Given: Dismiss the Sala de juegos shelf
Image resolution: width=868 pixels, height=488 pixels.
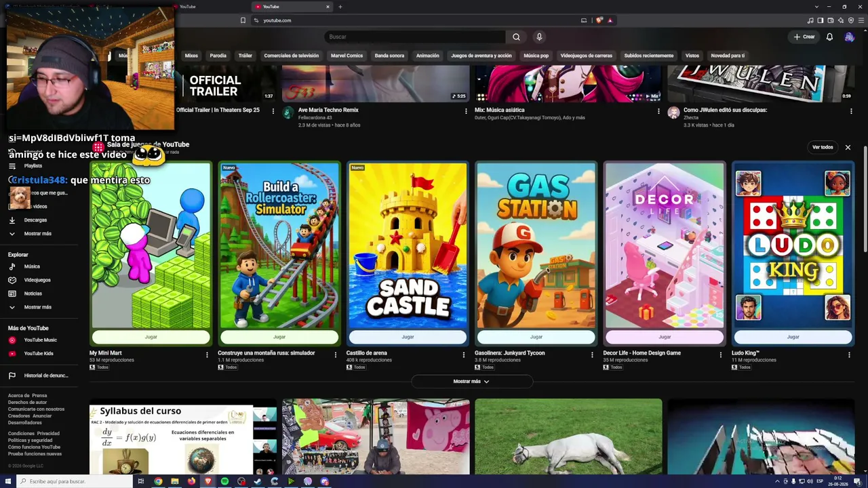Looking at the screenshot, I should pyautogui.click(x=848, y=147).
